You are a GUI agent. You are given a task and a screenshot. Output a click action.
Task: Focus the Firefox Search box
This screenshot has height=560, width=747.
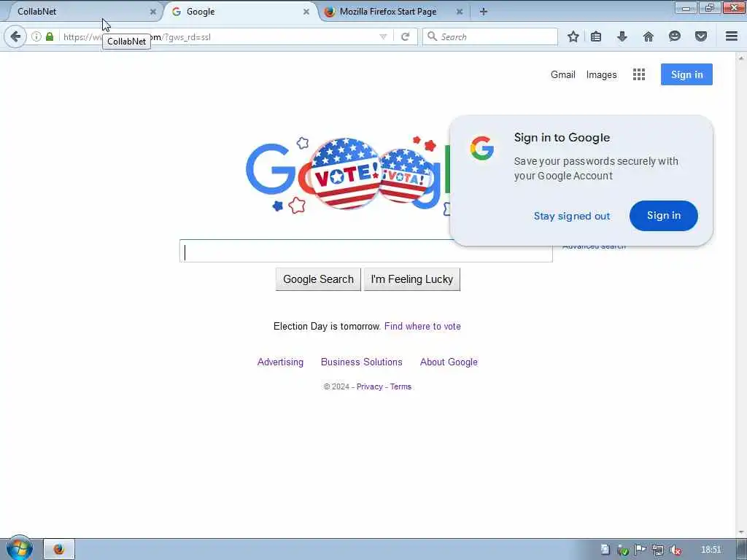click(x=490, y=36)
